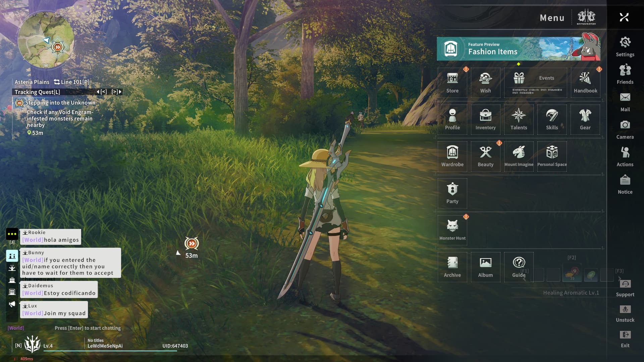The image size is (644, 362).
Task: Open the Skills menu icon
Action: (552, 120)
